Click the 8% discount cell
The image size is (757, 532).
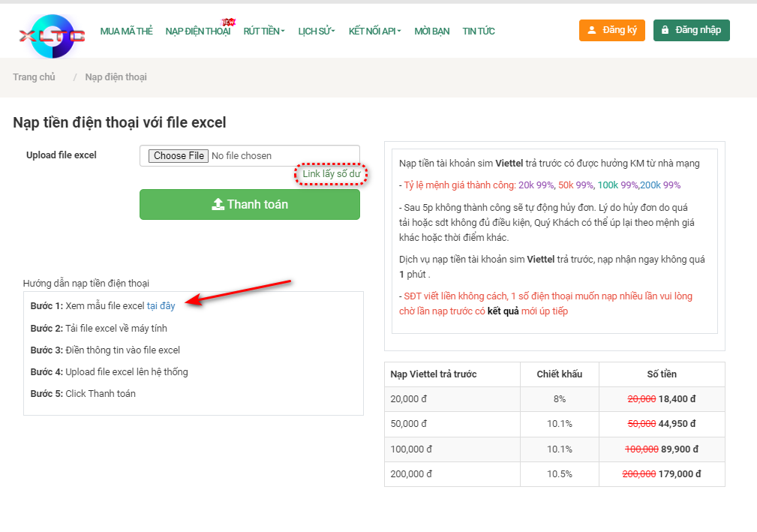pos(560,399)
